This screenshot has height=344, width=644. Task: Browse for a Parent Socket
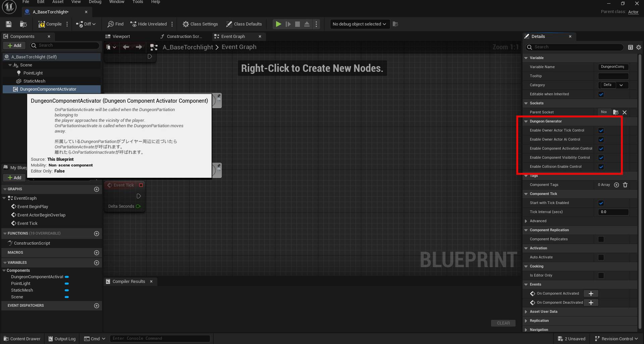coord(616,112)
